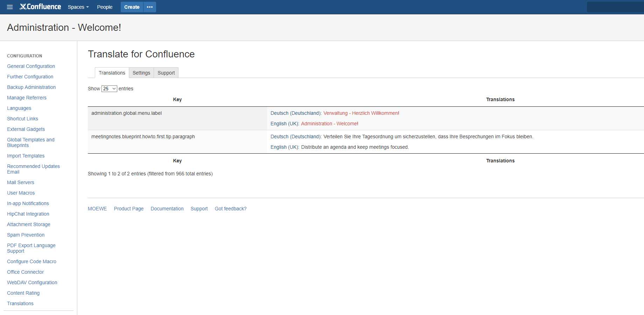Open the Spaces dropdown menu
This screenshot has height=315, width=644.
pyautogui.click(x=78, y=7)
